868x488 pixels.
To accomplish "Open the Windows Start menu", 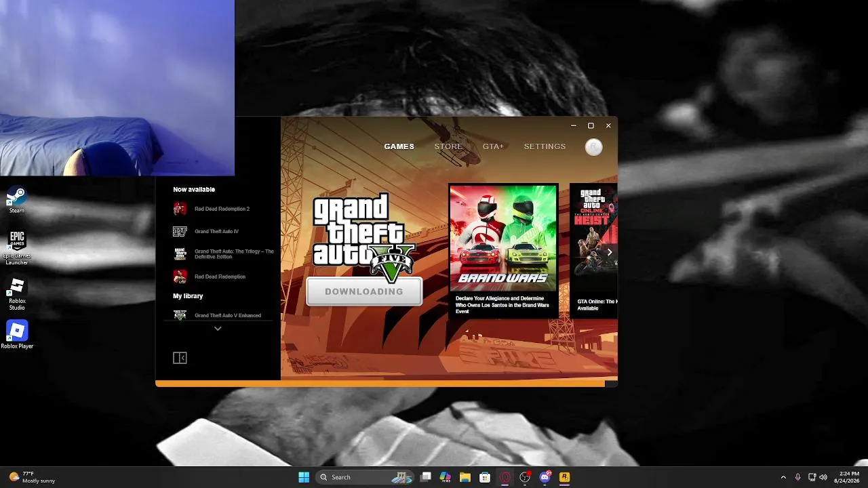I will pos(304,477).
